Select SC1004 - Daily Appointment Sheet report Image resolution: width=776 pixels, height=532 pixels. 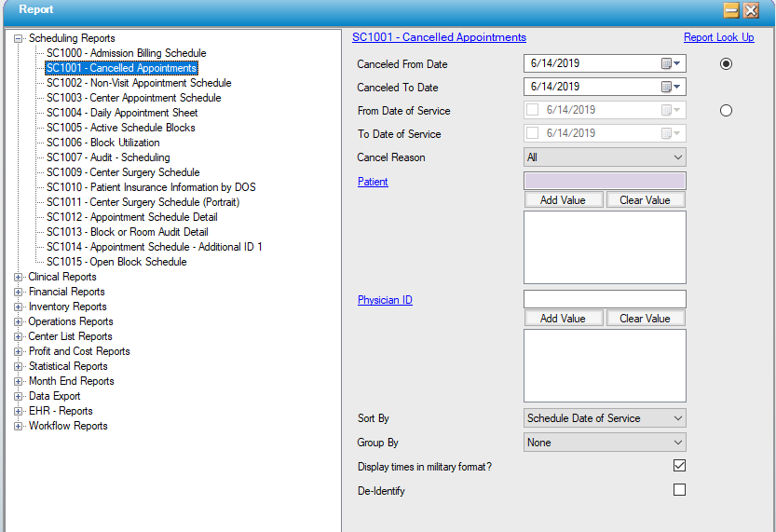[122, 113]
